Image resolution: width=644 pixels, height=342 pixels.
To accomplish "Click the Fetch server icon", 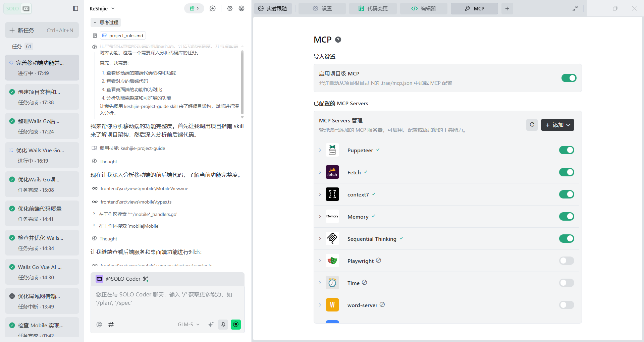I will (x=332, y=172).
